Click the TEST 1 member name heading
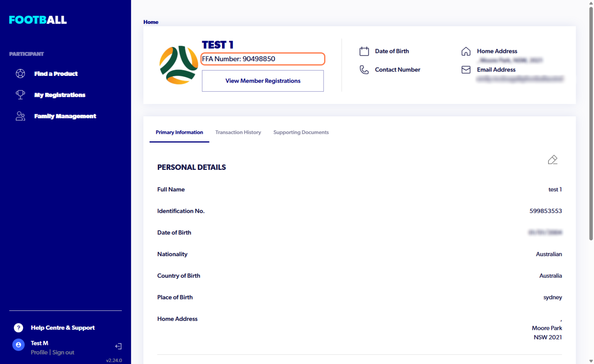The image size is (594, 364). (x=218, y=45)
